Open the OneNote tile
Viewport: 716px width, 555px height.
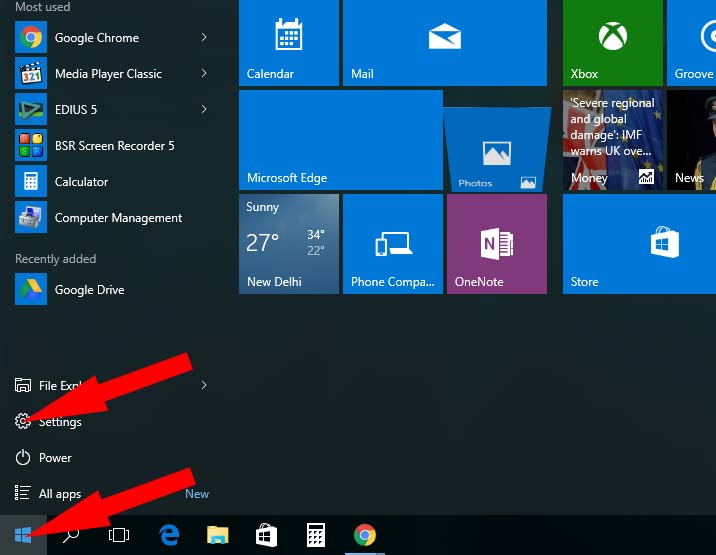[497, 244]
